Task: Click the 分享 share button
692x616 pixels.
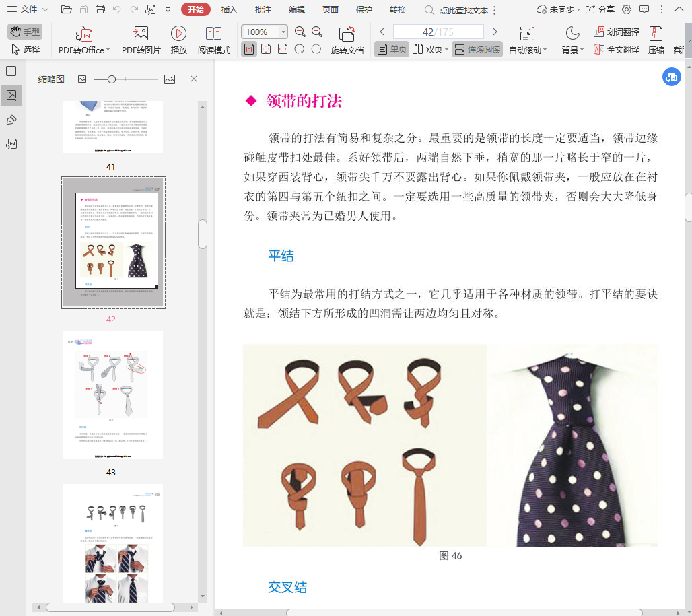Action: tap(600, 9)
